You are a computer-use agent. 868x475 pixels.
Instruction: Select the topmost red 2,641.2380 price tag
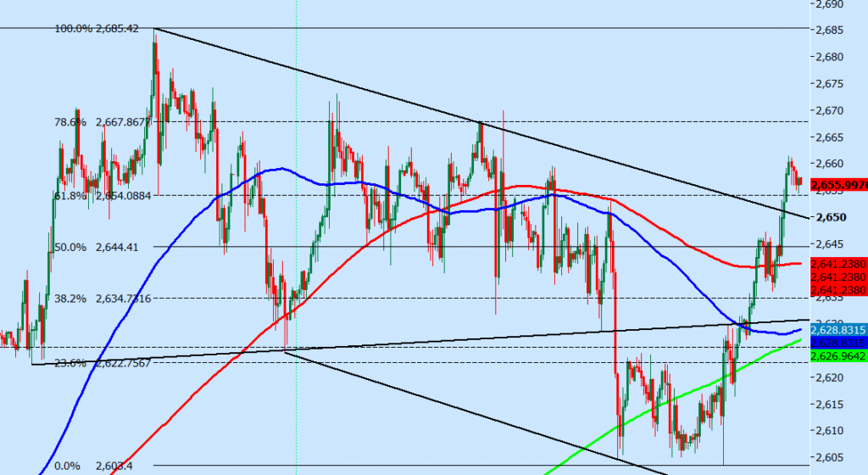click(837, 264)
